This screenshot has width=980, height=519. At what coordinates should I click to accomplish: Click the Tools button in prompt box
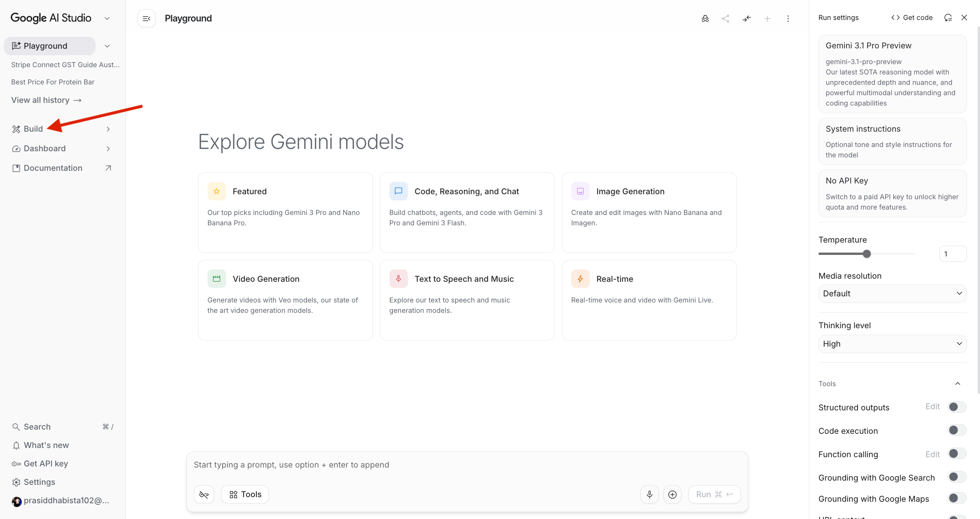245,494
